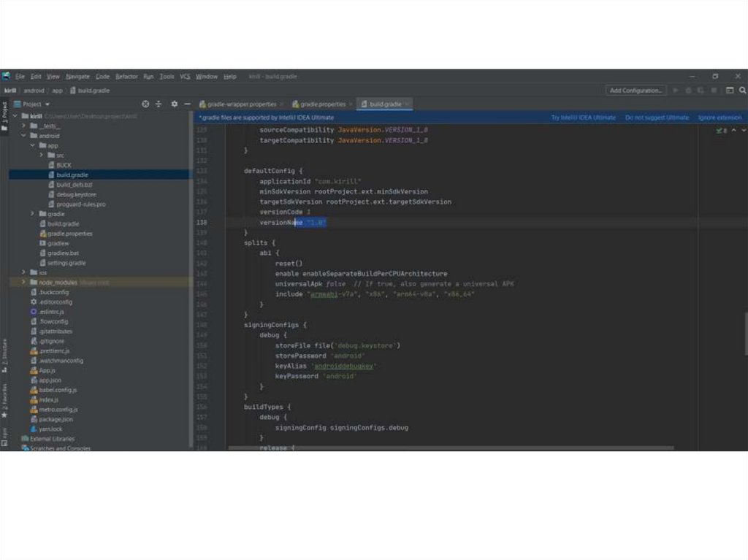Image resolution: width=748 pixels, height=560 pixels.
Task: Select proguard-rules.pro file
Action: 77,204
